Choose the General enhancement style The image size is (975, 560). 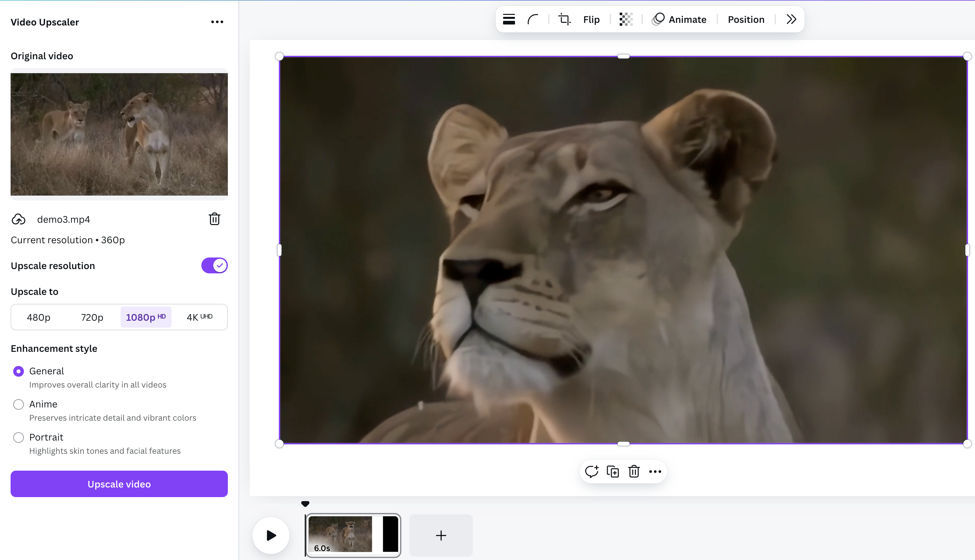[19, 371]
